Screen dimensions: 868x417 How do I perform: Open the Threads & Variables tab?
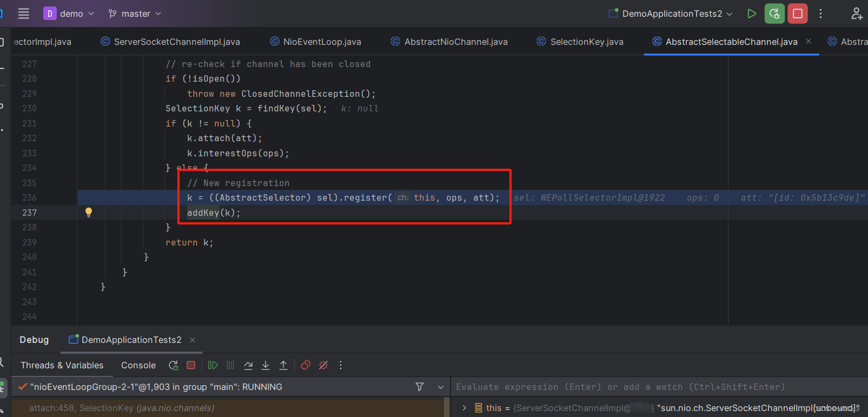pyautogui.click(x=62, y=366)
